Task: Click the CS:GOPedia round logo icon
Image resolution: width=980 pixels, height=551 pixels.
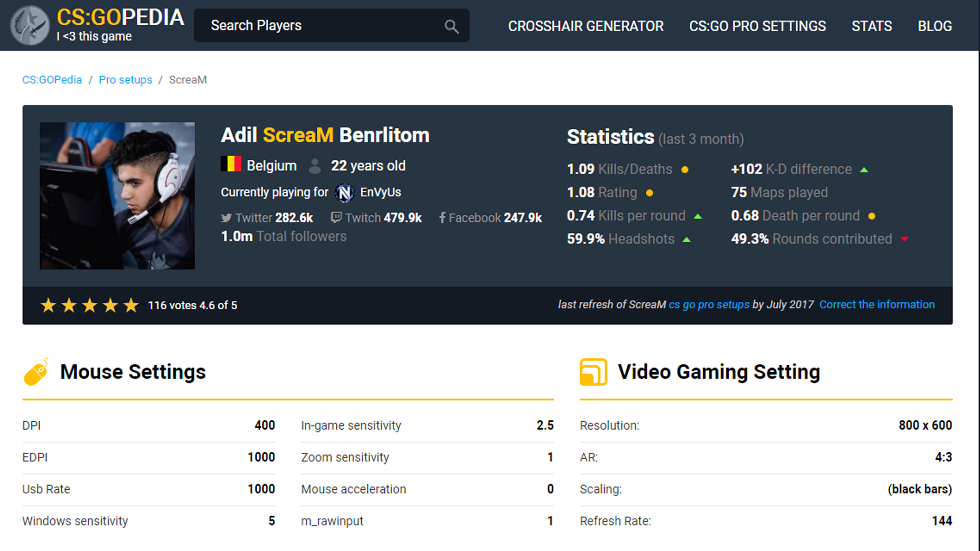Action: pos(30,25)
